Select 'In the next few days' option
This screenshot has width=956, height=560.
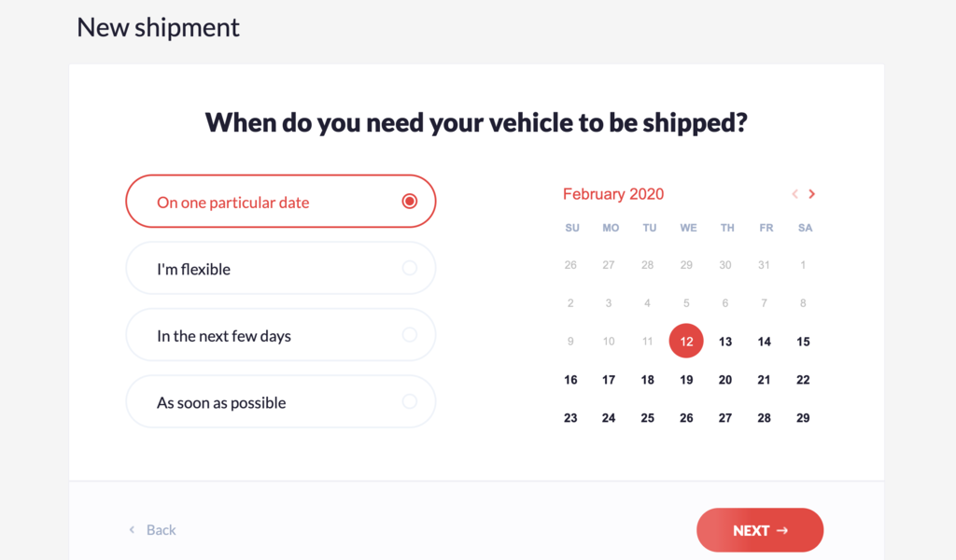pyautogui.click(x=280, y=334)
